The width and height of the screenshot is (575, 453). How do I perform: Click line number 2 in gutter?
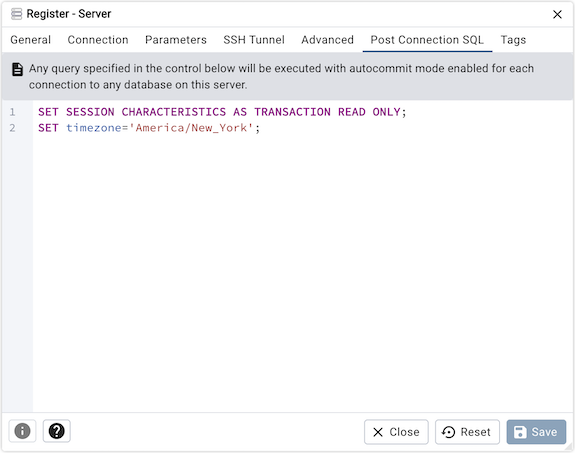coord(12,128)
